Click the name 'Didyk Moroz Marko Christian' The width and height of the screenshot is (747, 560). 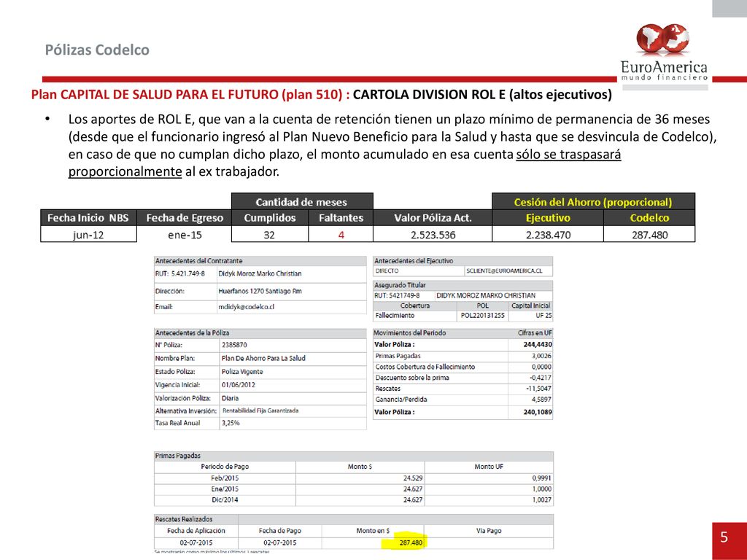coord(260,274)
